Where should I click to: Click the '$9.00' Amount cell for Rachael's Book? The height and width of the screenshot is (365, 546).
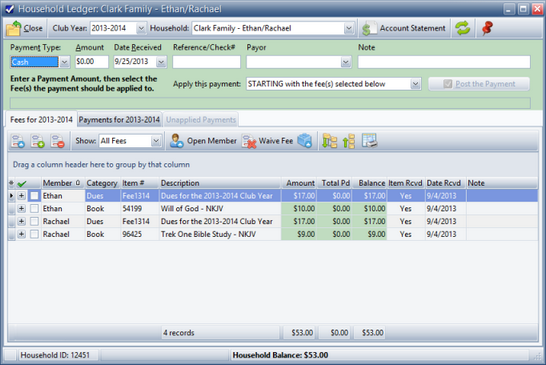tap(299, 234)
